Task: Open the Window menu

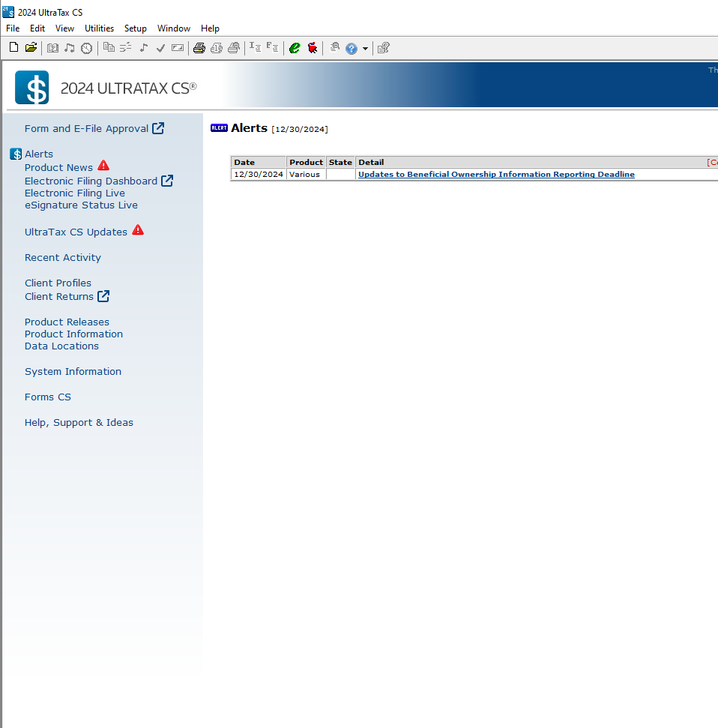Action: 174,28
